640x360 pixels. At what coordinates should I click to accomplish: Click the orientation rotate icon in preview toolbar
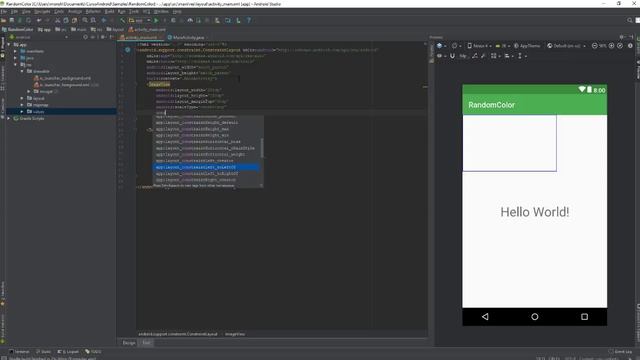tap(455, 46)
